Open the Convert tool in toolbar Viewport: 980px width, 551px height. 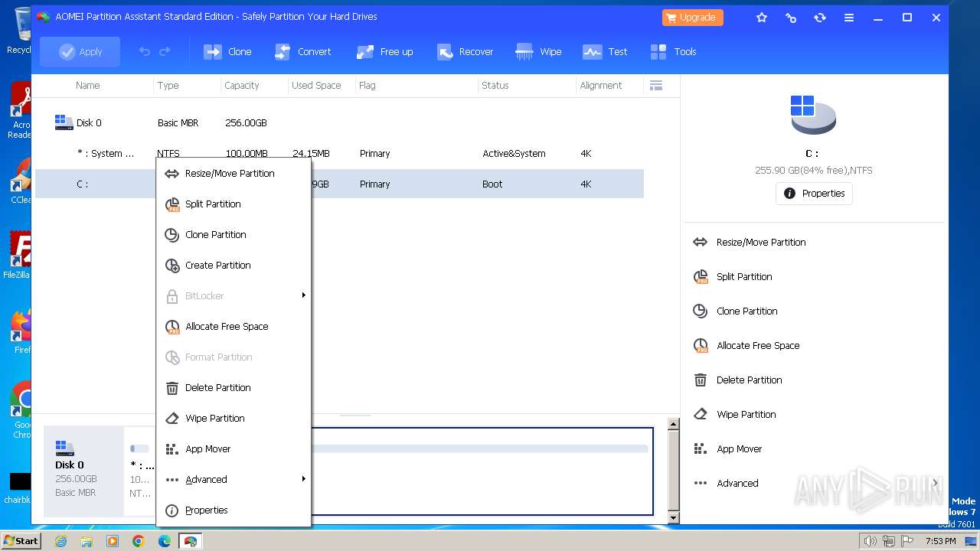pos(302,52)
